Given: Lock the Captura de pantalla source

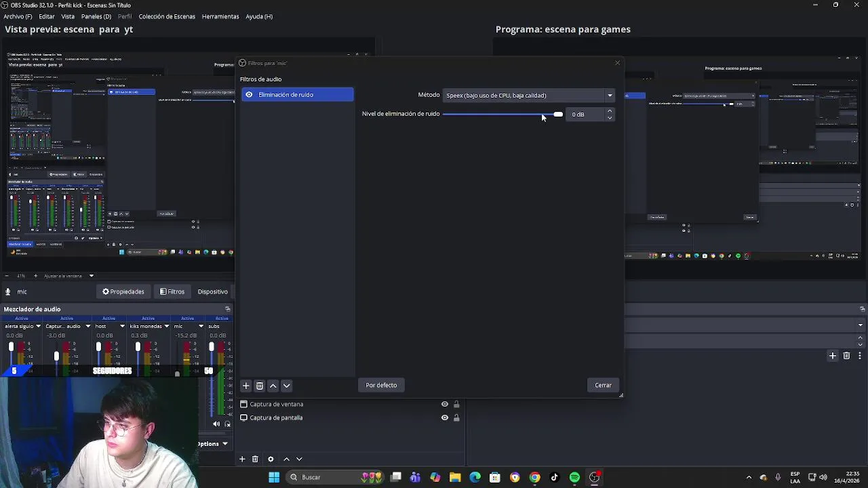Looking at the screenshot, I should [456, 418].
